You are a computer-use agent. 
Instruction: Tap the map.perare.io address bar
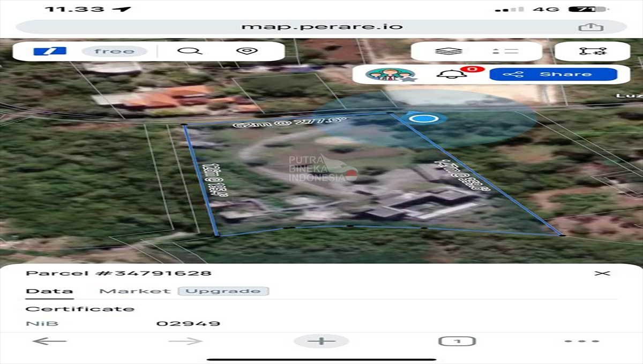coord(322,27)
